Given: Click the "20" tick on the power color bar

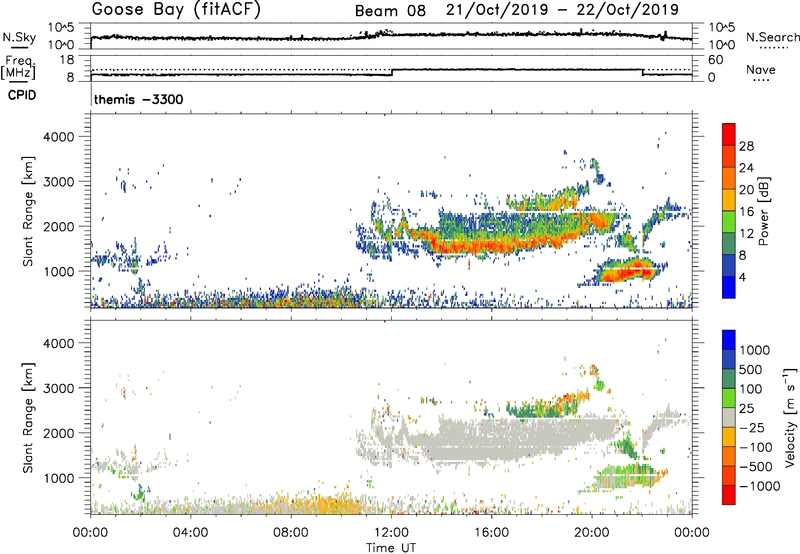Looking at the screenshot, I should 746,190.
